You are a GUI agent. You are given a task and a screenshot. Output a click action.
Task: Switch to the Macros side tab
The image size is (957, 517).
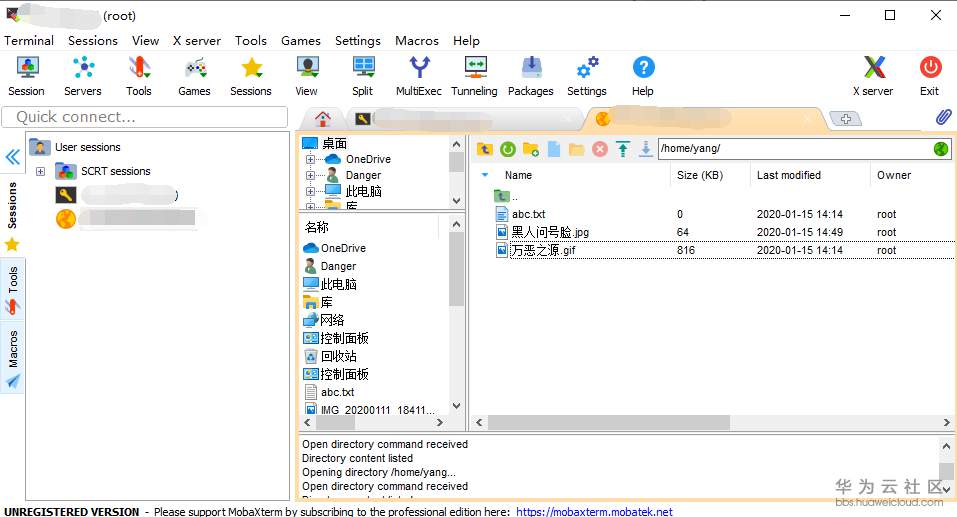(x=12, y=358)
